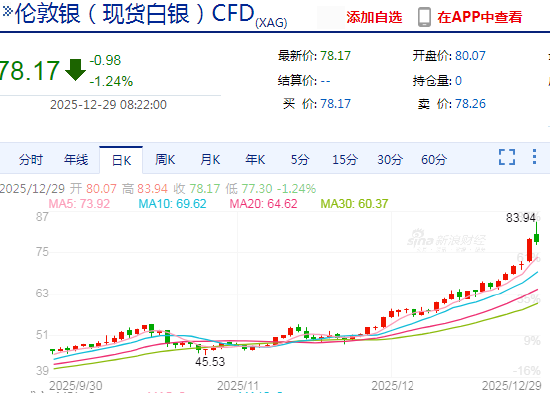Viewport: 550px width, 393px height.
Task: Open the three-dot chart options menu
Action: click(534, 156)
